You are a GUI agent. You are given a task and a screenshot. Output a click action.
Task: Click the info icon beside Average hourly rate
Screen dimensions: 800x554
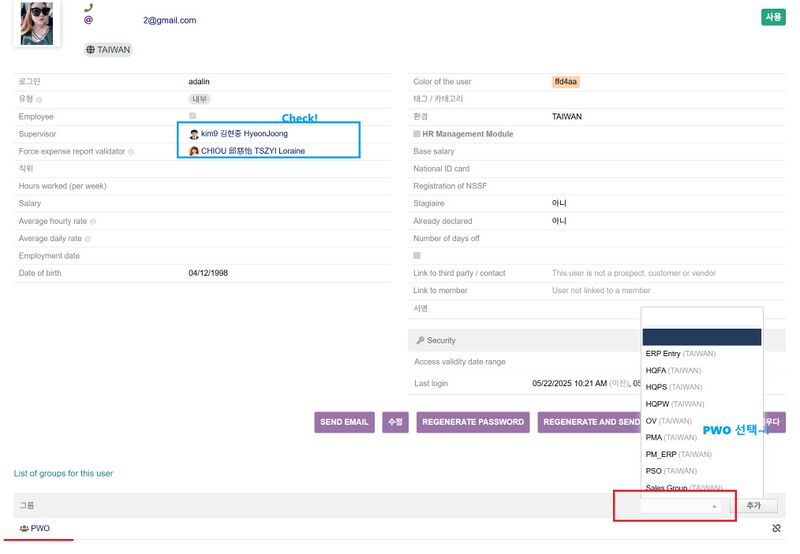point(93,222)
